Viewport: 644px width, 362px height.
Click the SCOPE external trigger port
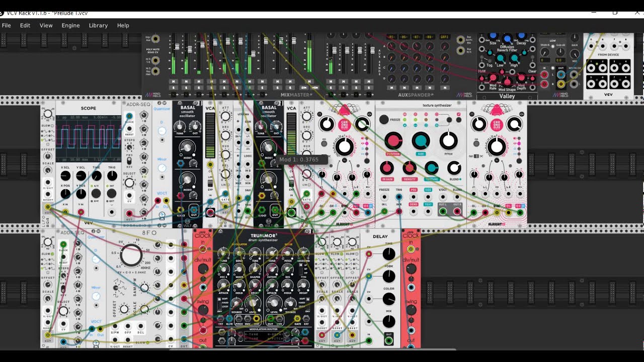[112, 213]
